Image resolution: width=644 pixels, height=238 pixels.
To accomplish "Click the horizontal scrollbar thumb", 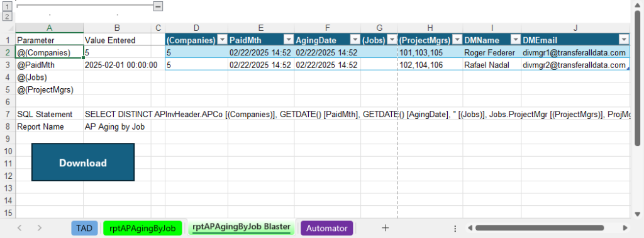I will point(539,228).
